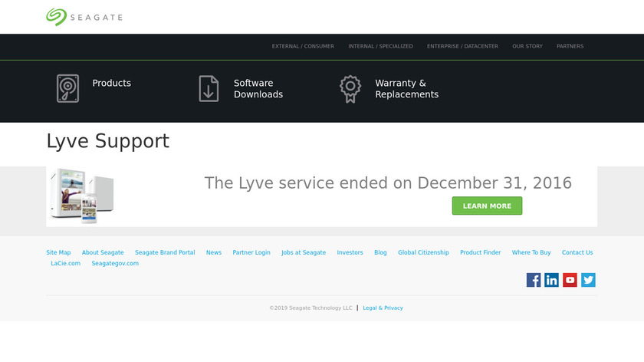
Task: Open Seagate's Twitter page icon
Action: pos(588,280)
